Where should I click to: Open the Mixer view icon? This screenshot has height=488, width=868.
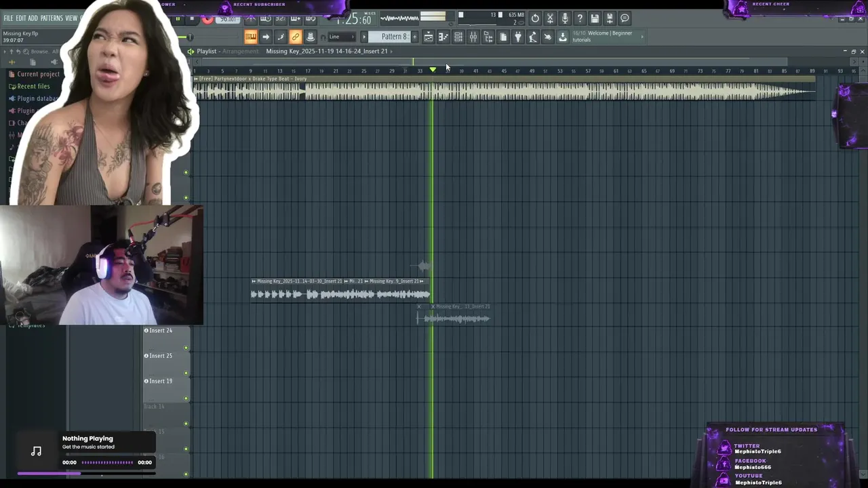pos(473,37)
